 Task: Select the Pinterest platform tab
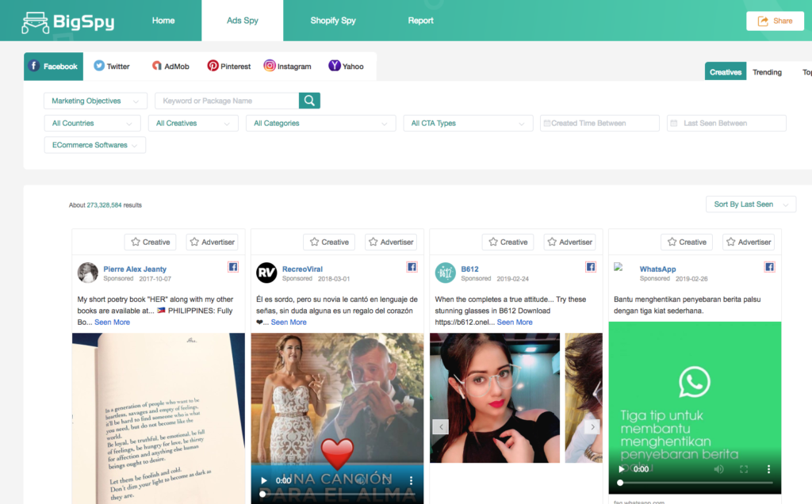(229, 67)
